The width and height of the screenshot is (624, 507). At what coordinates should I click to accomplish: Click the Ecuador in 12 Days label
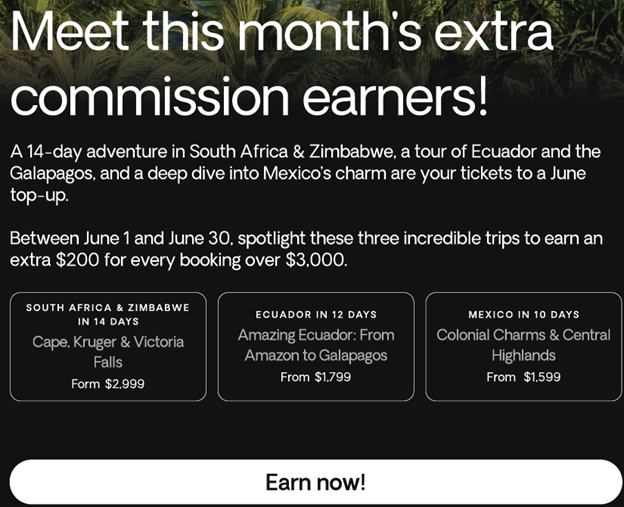coord(315,314)
